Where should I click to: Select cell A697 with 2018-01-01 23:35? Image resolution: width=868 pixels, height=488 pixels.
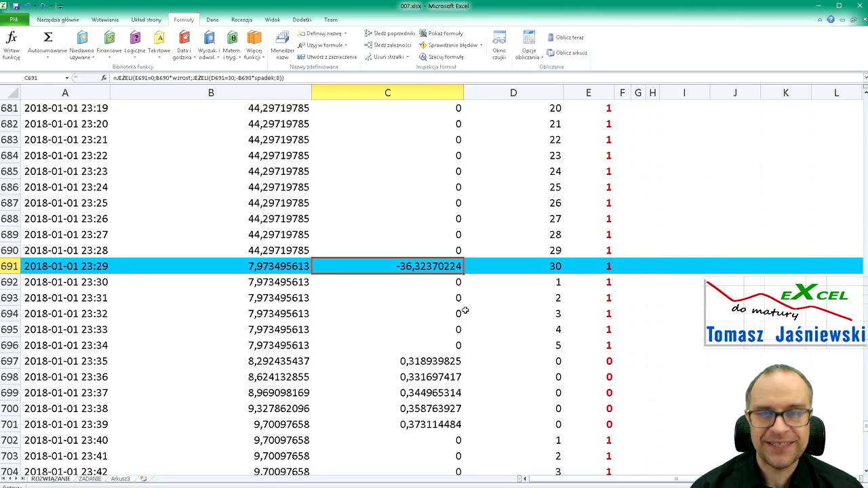pos(65,361)
